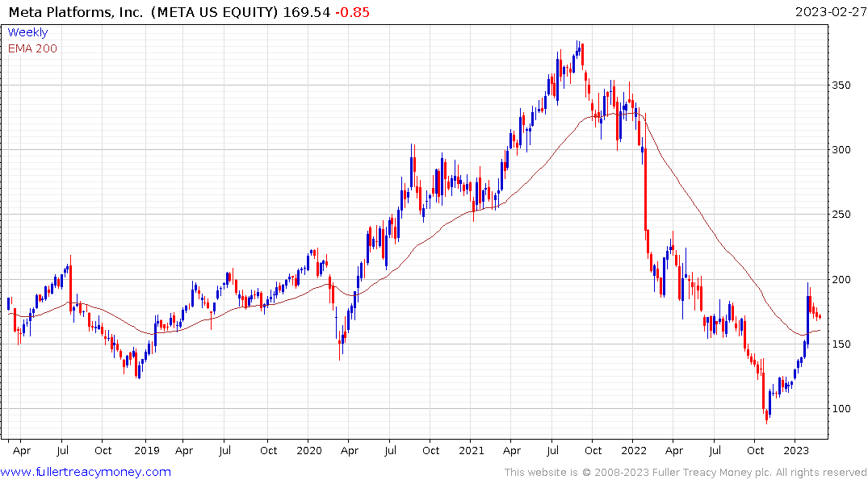
Task: Click the EMA 200 legend label
Action: coord(32,48)
